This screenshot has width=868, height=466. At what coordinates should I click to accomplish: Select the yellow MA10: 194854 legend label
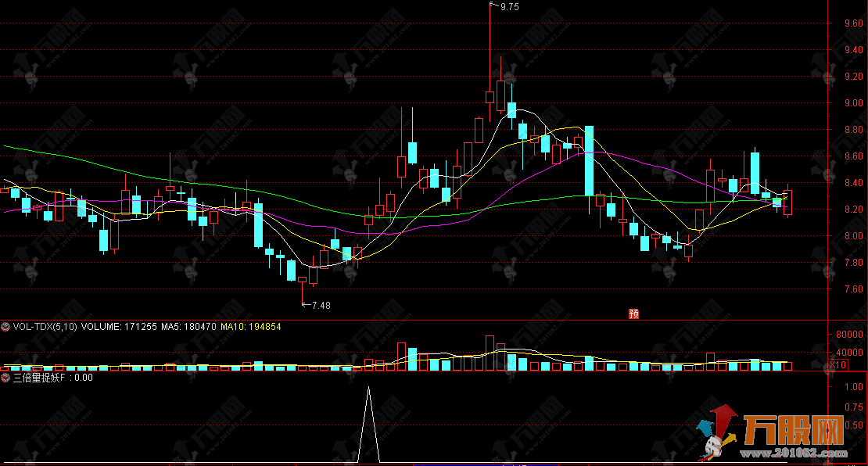(x=250, y=327)
